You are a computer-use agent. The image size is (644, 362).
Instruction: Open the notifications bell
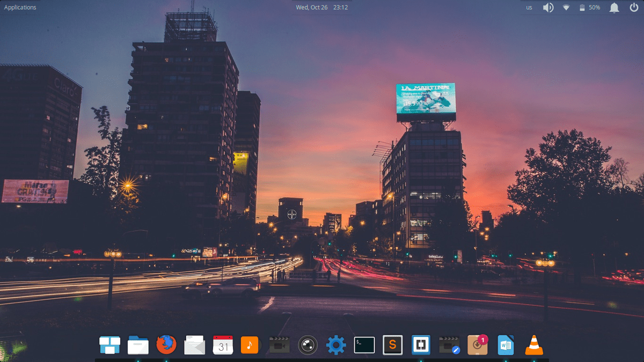coord(614,8)
